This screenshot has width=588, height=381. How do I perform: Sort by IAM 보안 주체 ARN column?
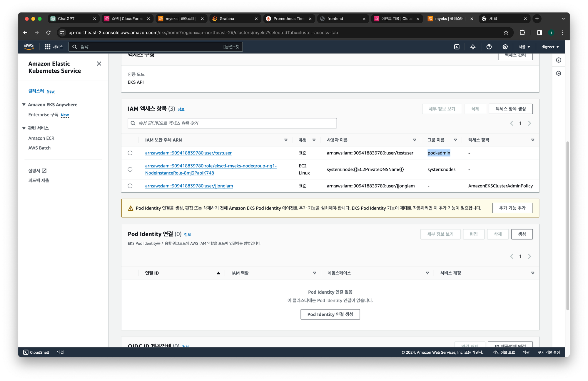(286, 140)
